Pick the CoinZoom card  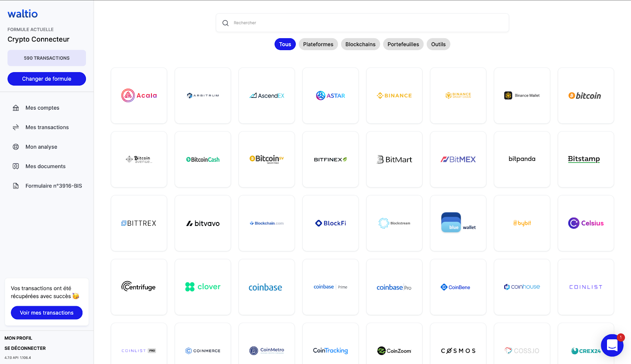pos(394,344)
